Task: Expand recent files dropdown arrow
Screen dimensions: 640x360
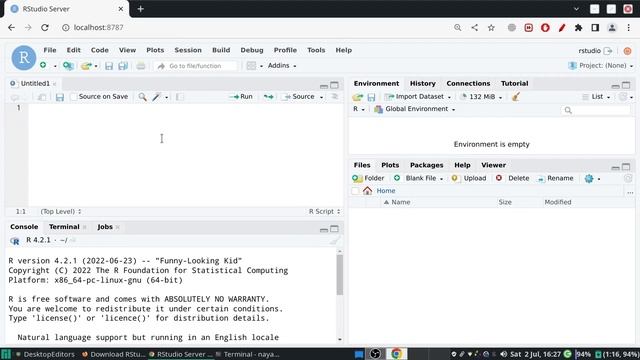Action: point(96,66)
